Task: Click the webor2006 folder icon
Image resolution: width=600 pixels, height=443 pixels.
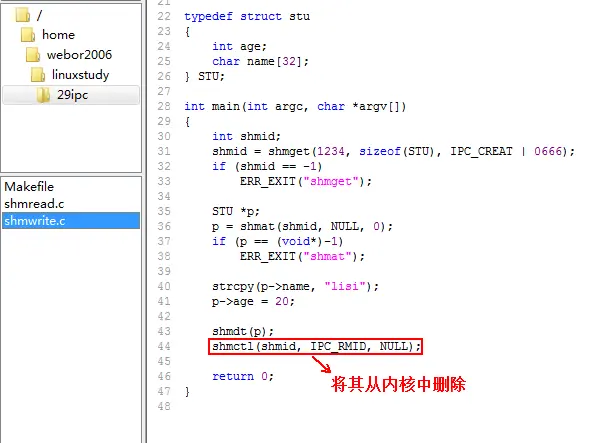Action: tap(33, 54)
